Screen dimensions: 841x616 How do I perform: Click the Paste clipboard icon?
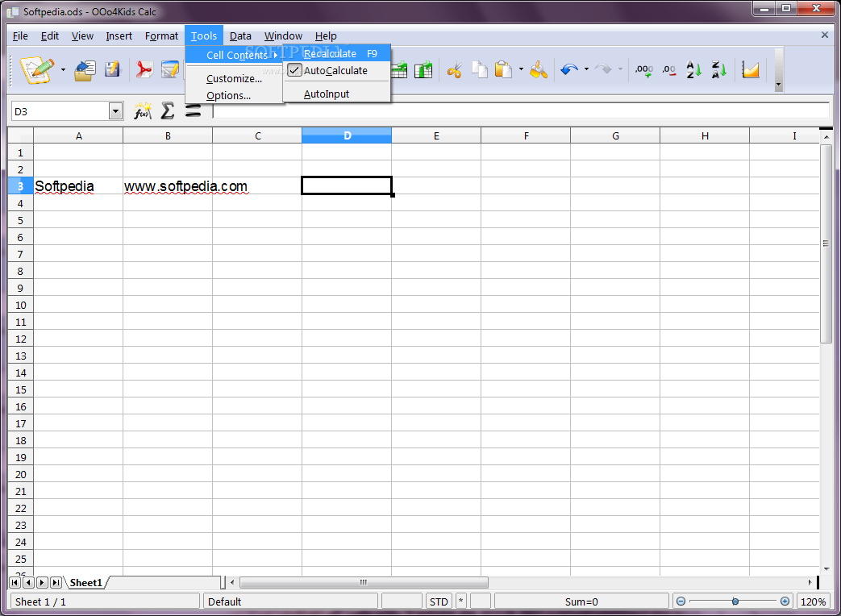(503, 69)
